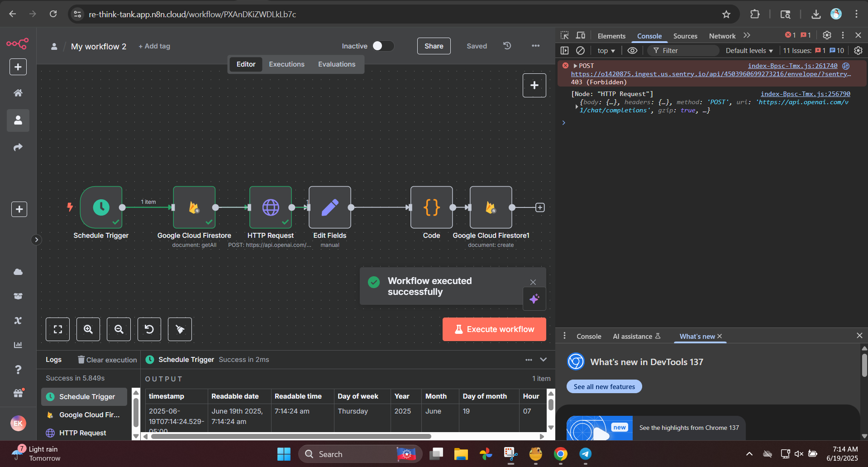
Task: Click Clear execution in logs
Action: (107, 360)
